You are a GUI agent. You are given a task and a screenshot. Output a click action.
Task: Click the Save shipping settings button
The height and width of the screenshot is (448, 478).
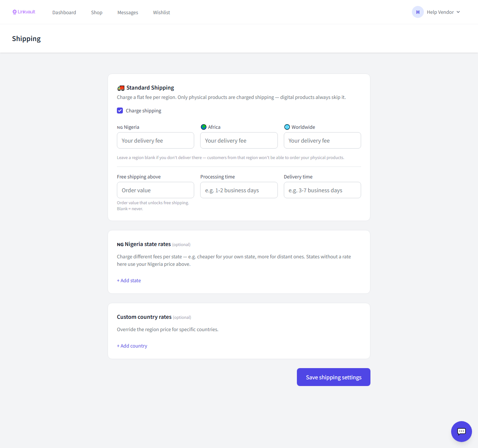[x=333, y=377]
